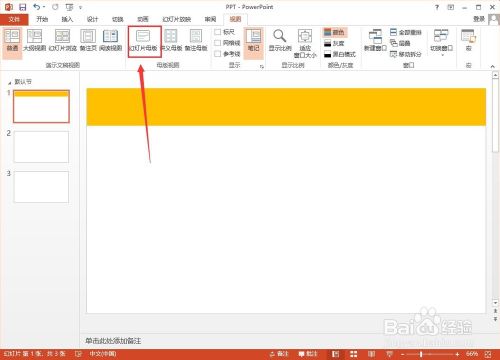Open Undo history dropdown arrow
The width and height of the screenshot is (500, 360).
44,7
